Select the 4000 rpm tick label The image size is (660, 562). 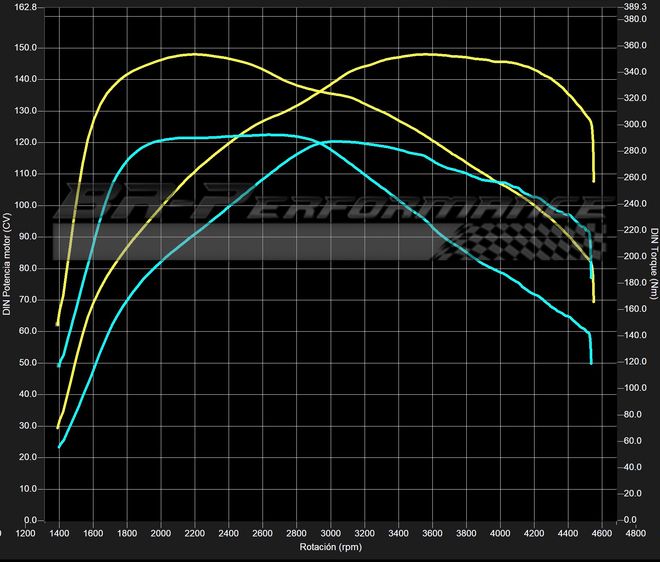499,533
